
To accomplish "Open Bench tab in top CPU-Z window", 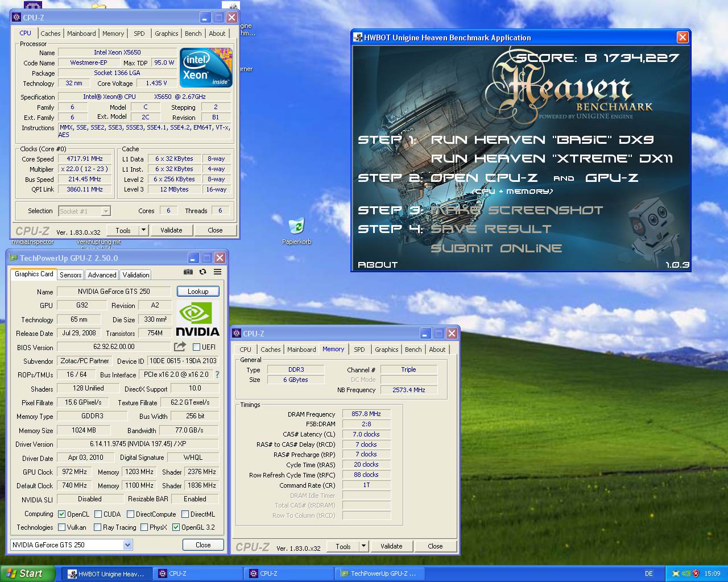I will coord(193,34).
